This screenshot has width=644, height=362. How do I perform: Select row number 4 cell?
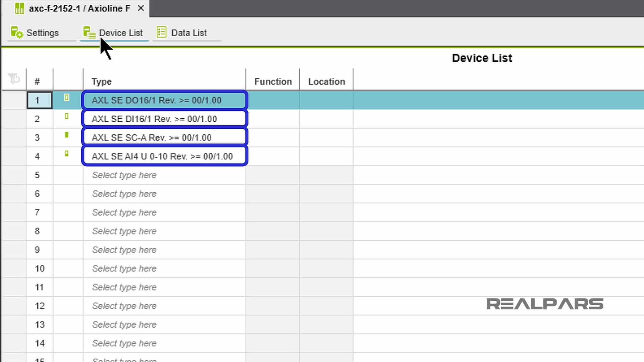click(x=40, y=157)
